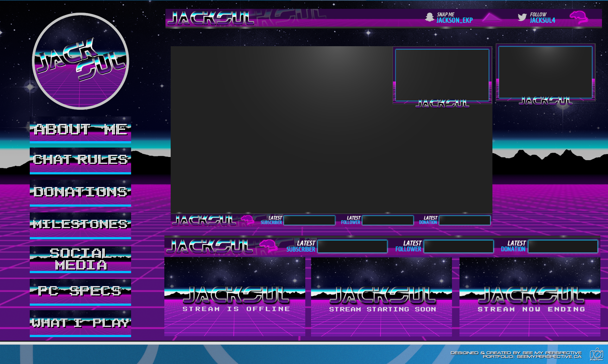Image resolution: width=608 pixels, height=364 pixels.
Task: Click the JACKSUL4 Twitter handle link
Action: click(x=542, y=21)
